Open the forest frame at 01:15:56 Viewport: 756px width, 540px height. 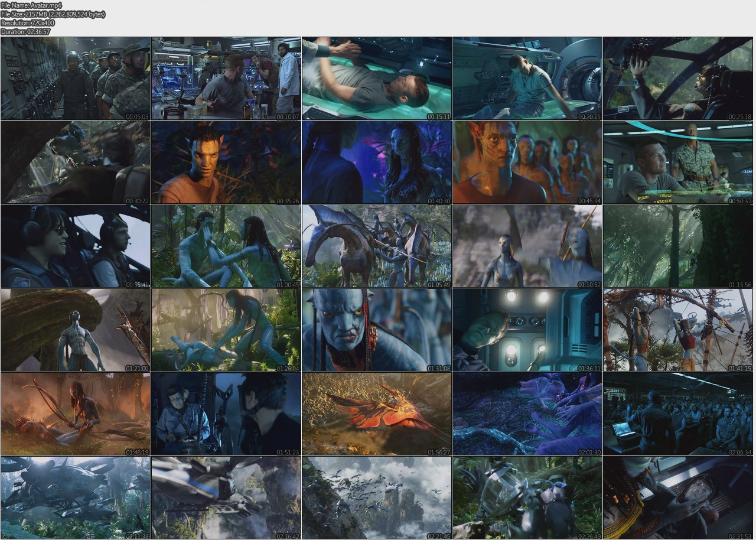pyautogui.click(x=679, y=246)
